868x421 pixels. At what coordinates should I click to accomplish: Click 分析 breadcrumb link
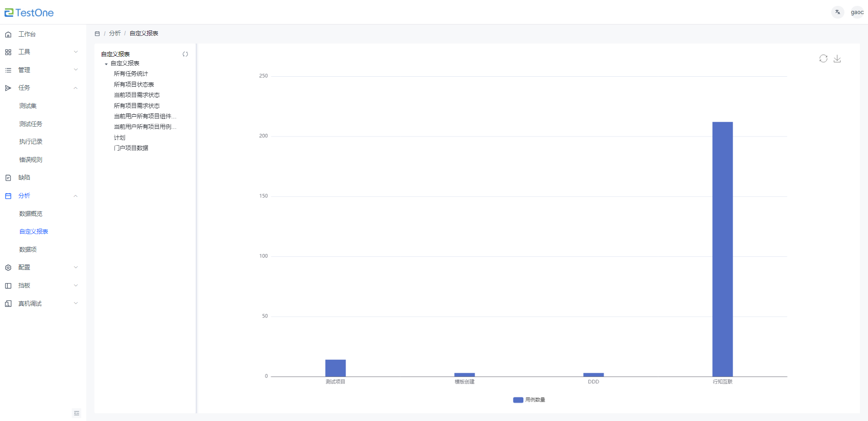pos(115,34)
